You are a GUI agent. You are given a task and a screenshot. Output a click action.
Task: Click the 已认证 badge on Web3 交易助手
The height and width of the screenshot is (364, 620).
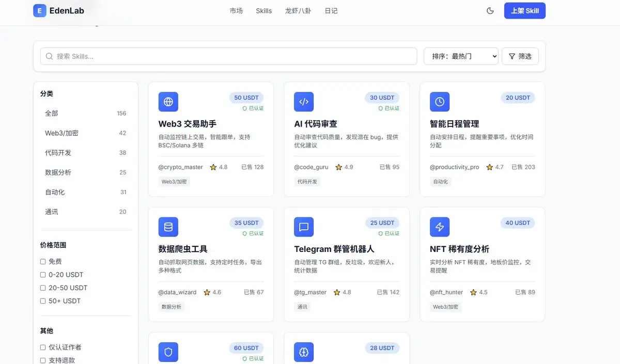coord(253,108)
